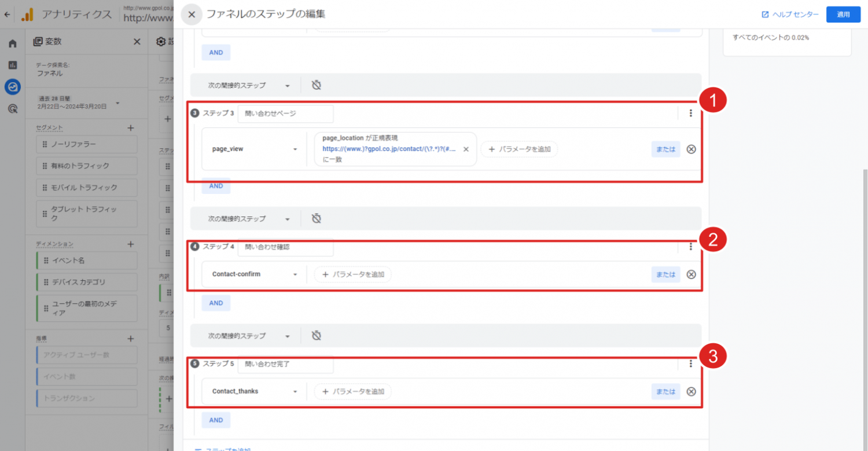Remove the Contact_thanks condition in step 5
Screen dimensions: 868x451
[x=691, y=391]
